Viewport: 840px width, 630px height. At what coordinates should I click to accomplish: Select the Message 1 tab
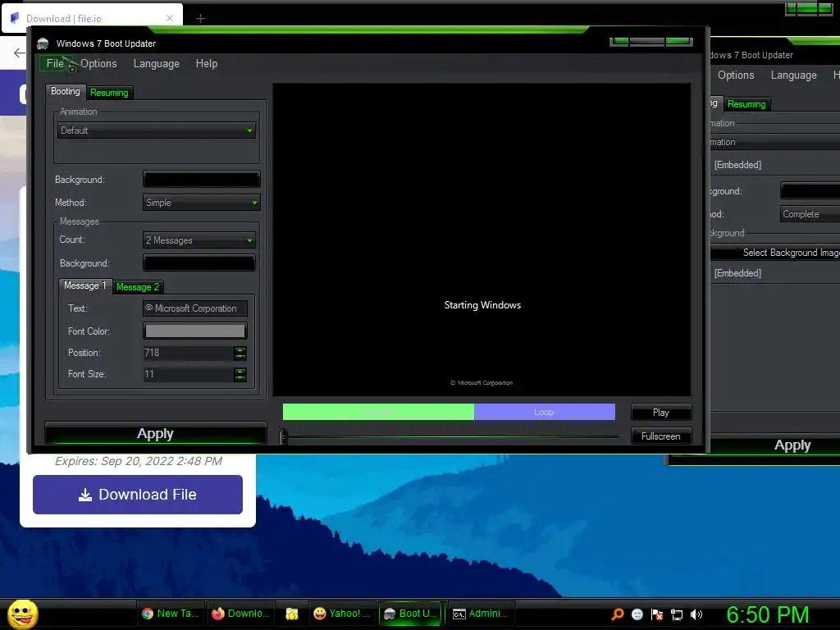(84, 285)
